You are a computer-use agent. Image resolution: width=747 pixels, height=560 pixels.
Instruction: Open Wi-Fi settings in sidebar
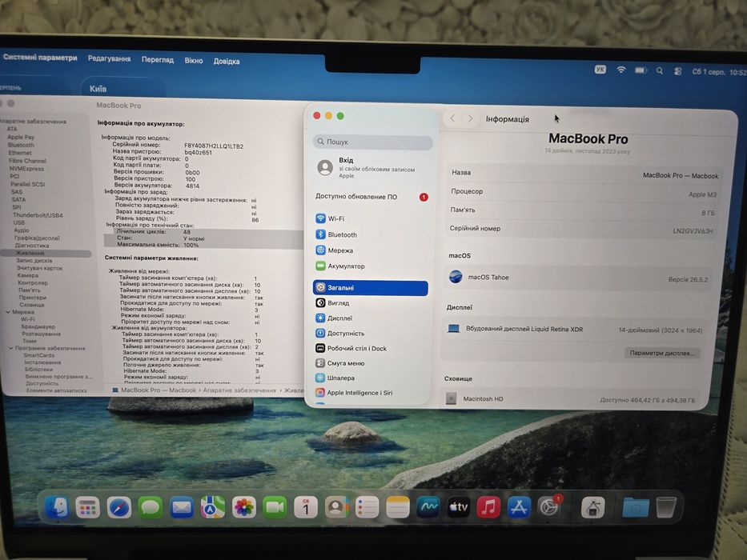coord(371,218)
